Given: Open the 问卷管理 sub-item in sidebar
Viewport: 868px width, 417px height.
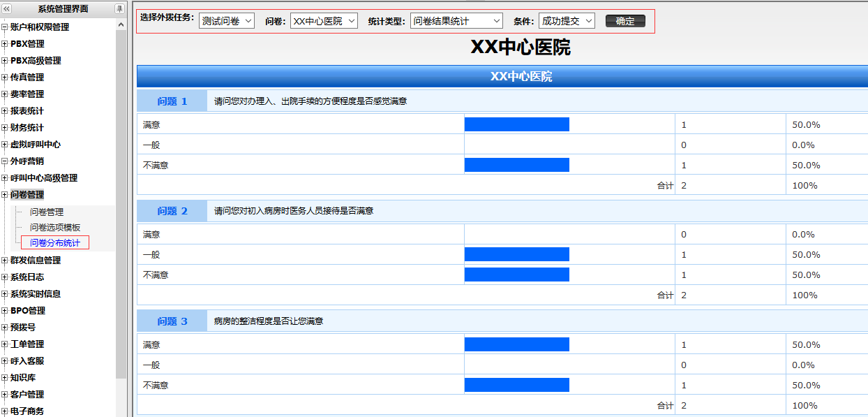Looking at the screenshot, I should click(x=47, y=212).
